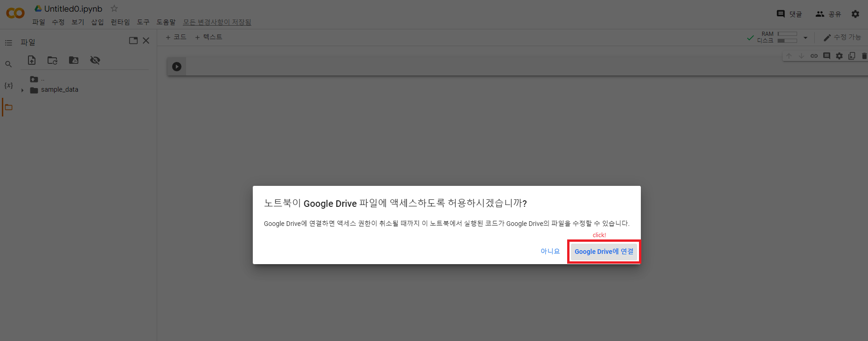Image resolution: width=868 pixels, height=341 pixels.
Task: Move cell up arrow icon
Action: [x=789, y=56]
